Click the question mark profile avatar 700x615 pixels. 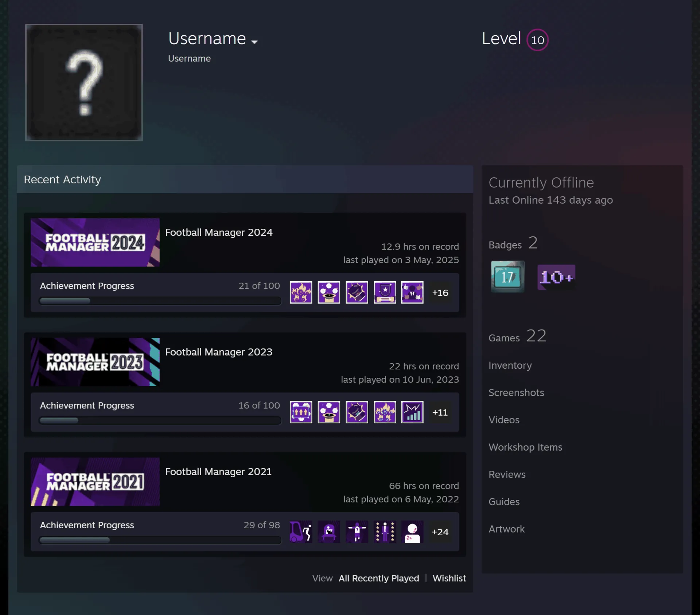coord(84,82)
